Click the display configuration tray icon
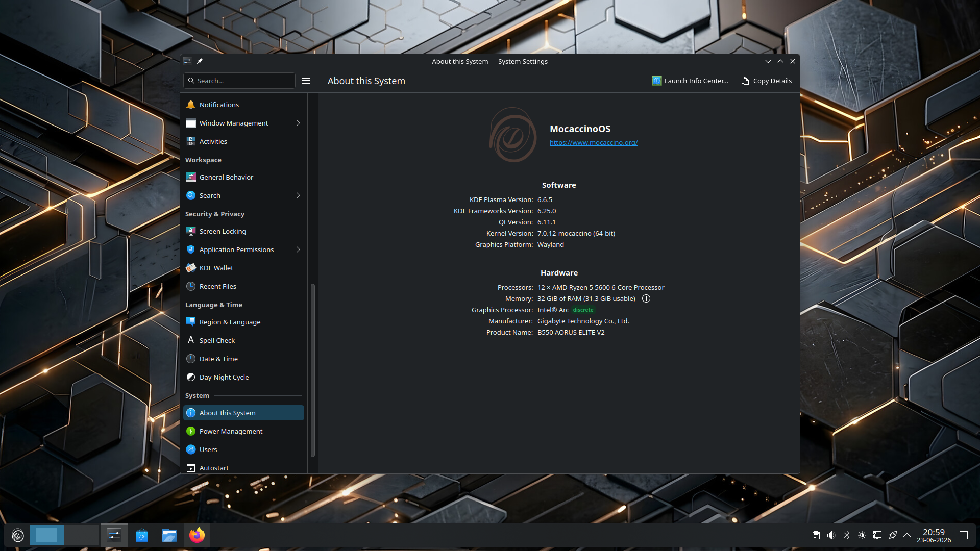The image size is (980, 551). (877, 535)
